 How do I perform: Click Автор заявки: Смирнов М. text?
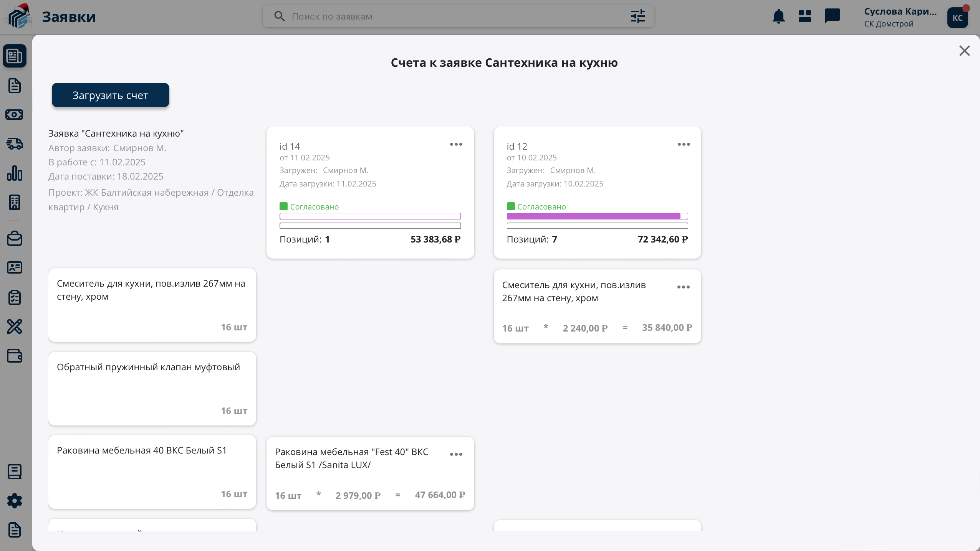coord(108,148)
